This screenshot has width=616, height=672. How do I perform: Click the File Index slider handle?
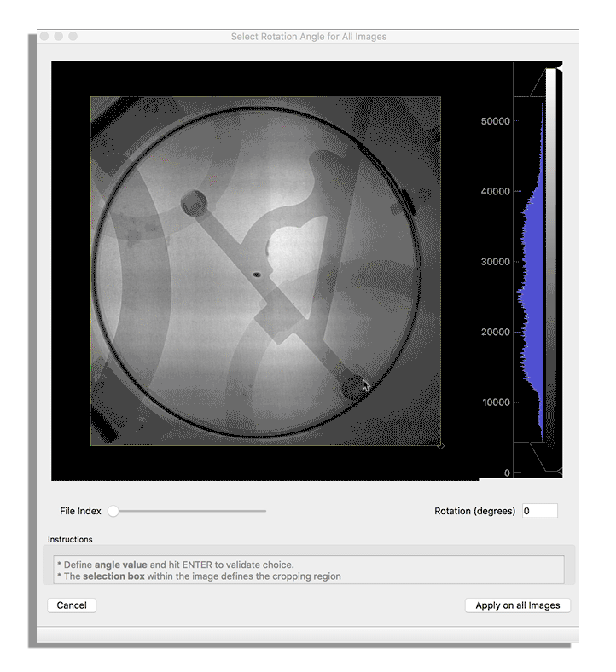pos(113,511)
